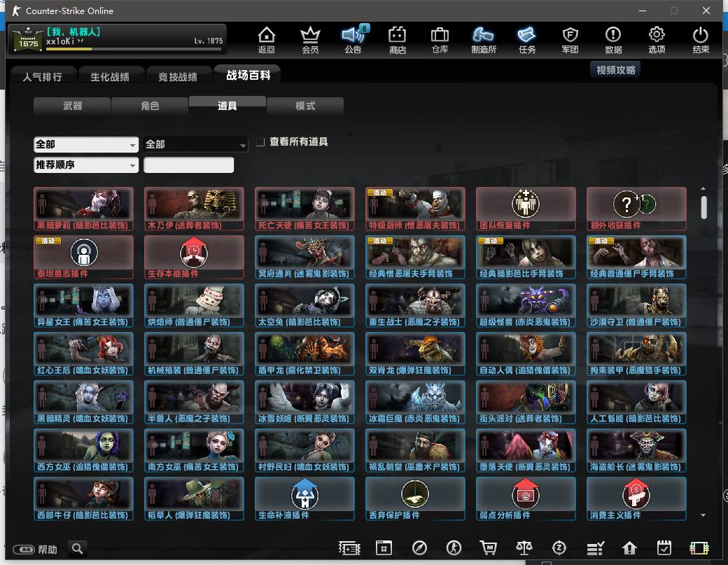Viewport: 728px width, 565px height.
Task: Open the 任务 missions icon
Action: 526,40
